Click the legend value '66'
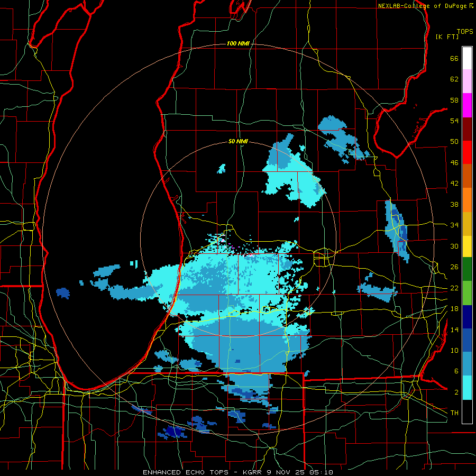This screenshot has height=476, width=476. coord(454,58)
